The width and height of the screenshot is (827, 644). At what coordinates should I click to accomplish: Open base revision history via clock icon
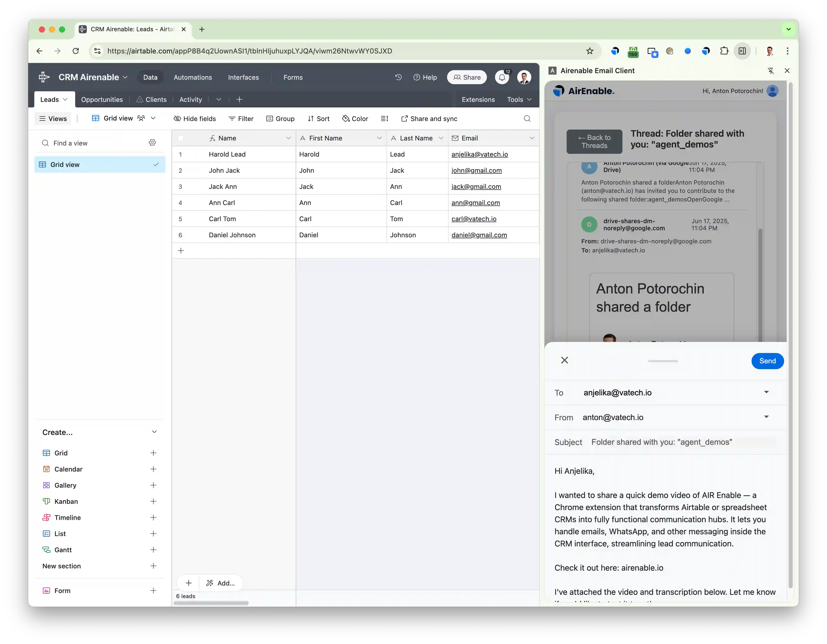398,77
